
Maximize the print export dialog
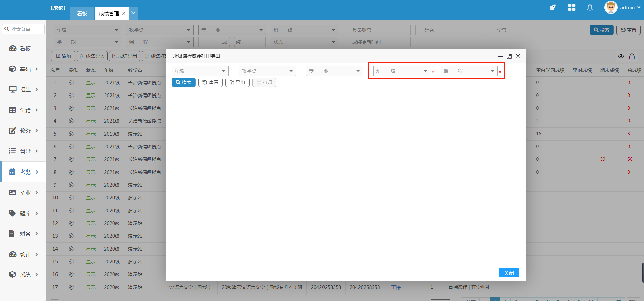click(509, 56)
